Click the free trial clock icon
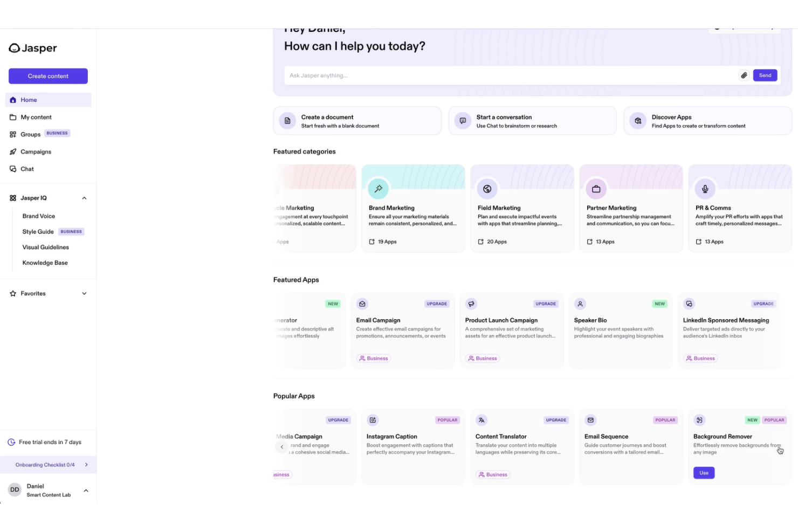This screenshot has width=798, height=532. tap(11, 442)
